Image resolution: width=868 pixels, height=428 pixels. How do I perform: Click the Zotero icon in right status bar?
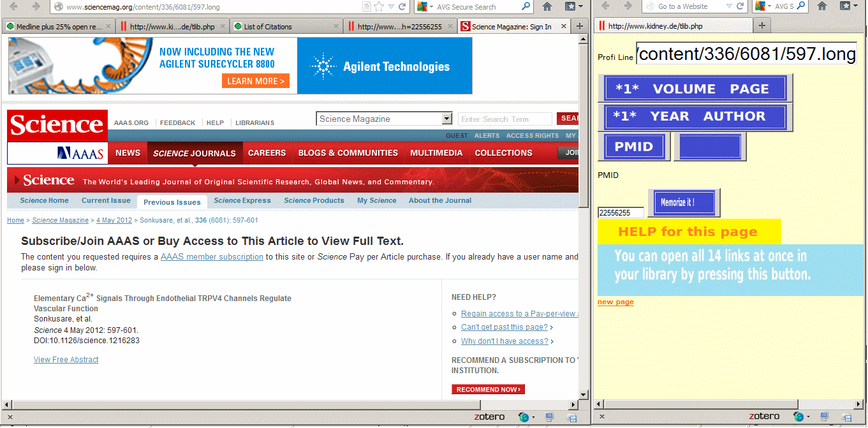tap(764, 417)
